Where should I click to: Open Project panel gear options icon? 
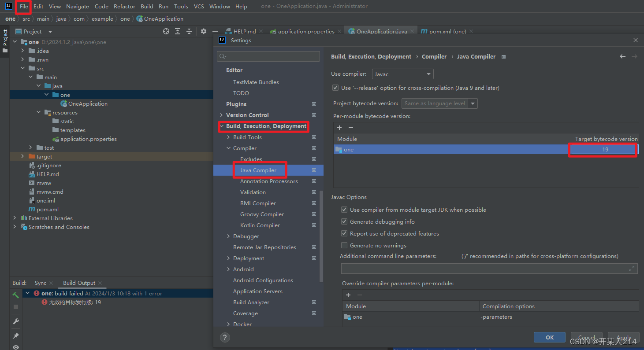tap(203, 31)
